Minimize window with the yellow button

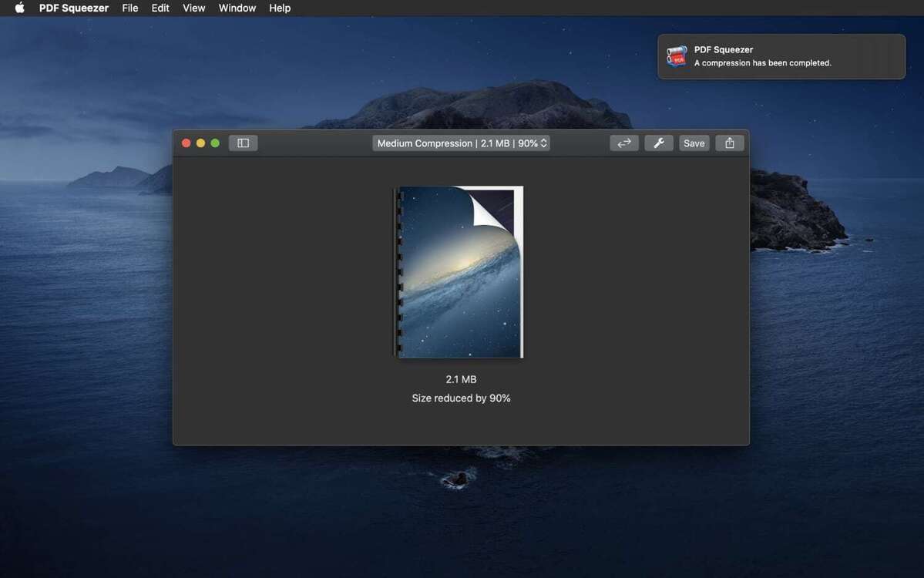pyautogui.click(x=200, y=143)
